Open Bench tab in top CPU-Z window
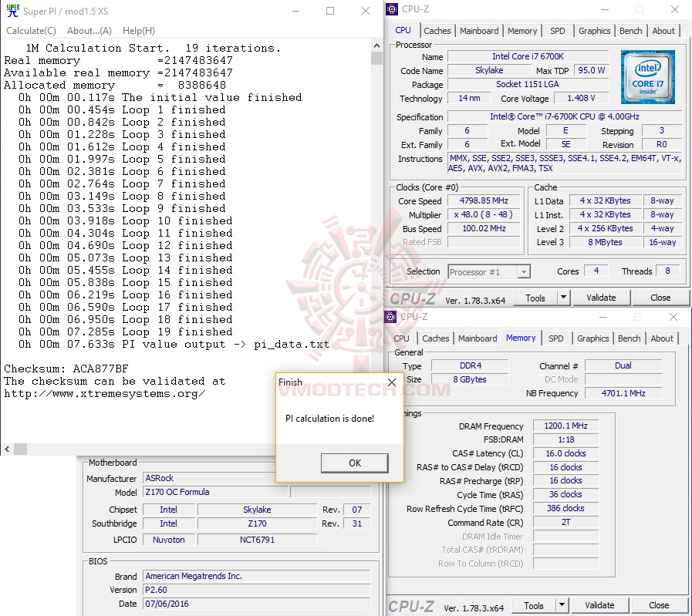Viewport: 692px width, 616px height. 630,30
